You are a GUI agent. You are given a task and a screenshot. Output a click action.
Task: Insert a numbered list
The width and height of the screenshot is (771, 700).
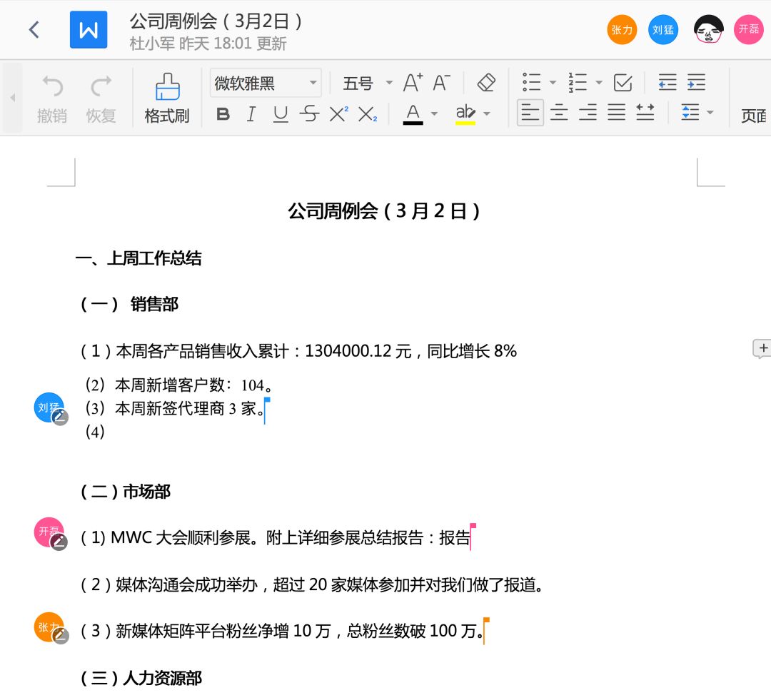[578, 82]
